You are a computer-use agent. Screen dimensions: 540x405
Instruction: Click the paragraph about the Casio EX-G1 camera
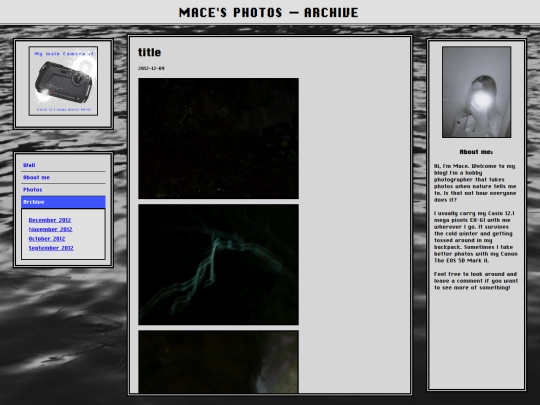click(476, 237)
